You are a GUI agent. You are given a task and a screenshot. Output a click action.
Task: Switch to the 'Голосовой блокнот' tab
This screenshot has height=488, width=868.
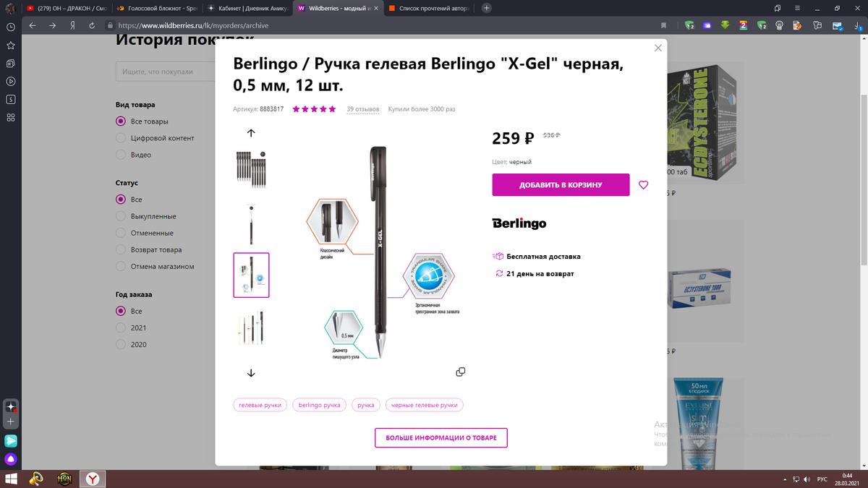[x=151, y=8]
